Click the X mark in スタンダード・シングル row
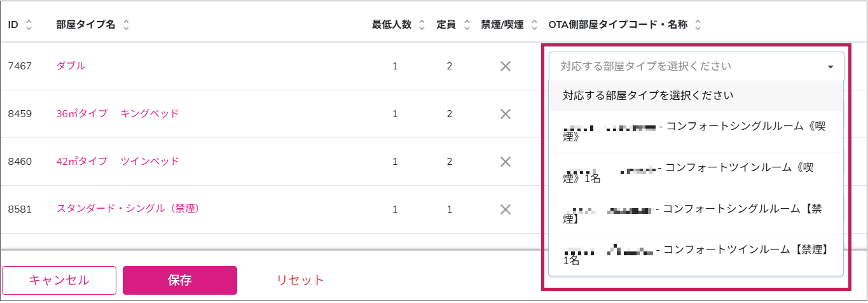Image resolution: width=868 pixels, height=303 pixels. (506, 209)
